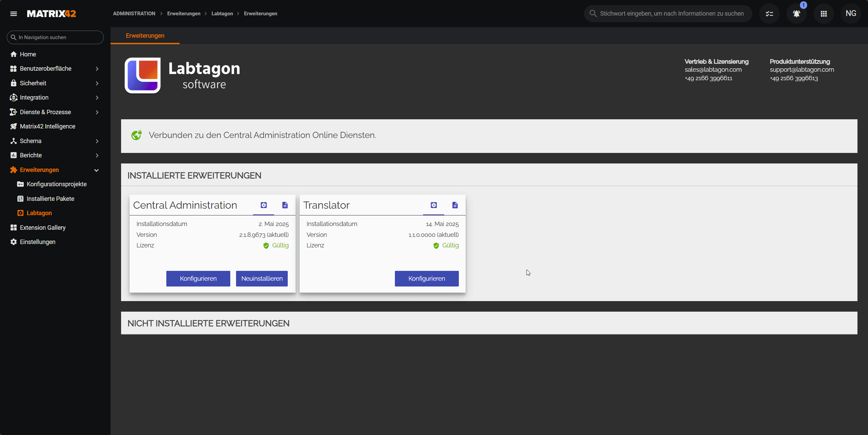The height and width of the screenshot is (435, 868).
Task: Click the Dienste & Prozesse icon
Action: pyautogui.click(x=14, y=112)
